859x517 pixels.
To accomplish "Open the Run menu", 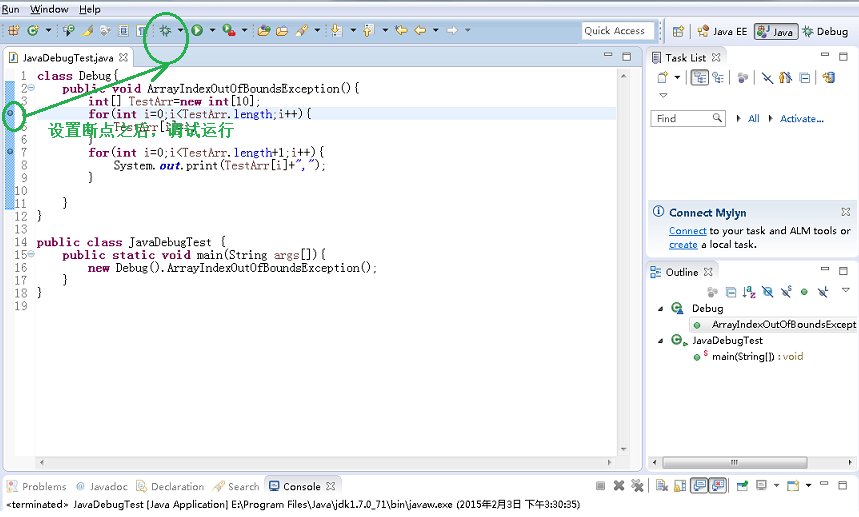I will pos(10,9).
